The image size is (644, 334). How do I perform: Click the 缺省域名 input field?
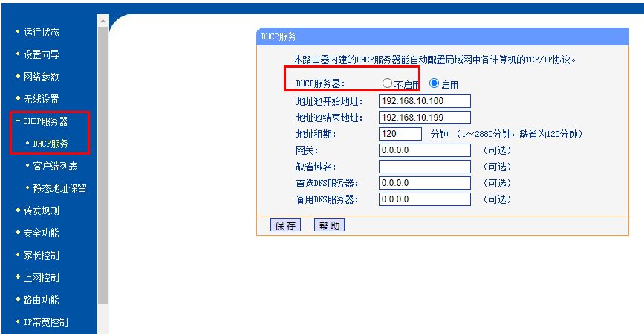425,167
